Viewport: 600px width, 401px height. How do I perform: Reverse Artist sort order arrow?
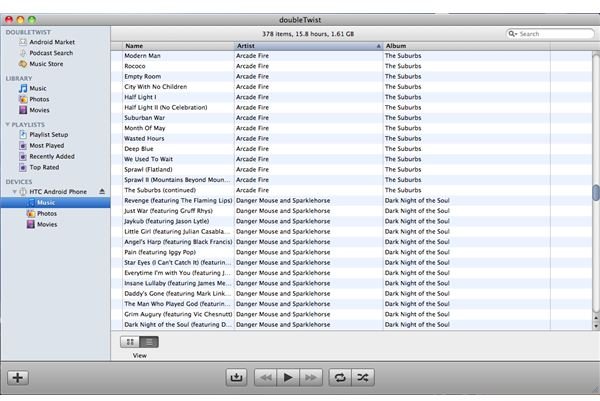click(x=378, y=46)
